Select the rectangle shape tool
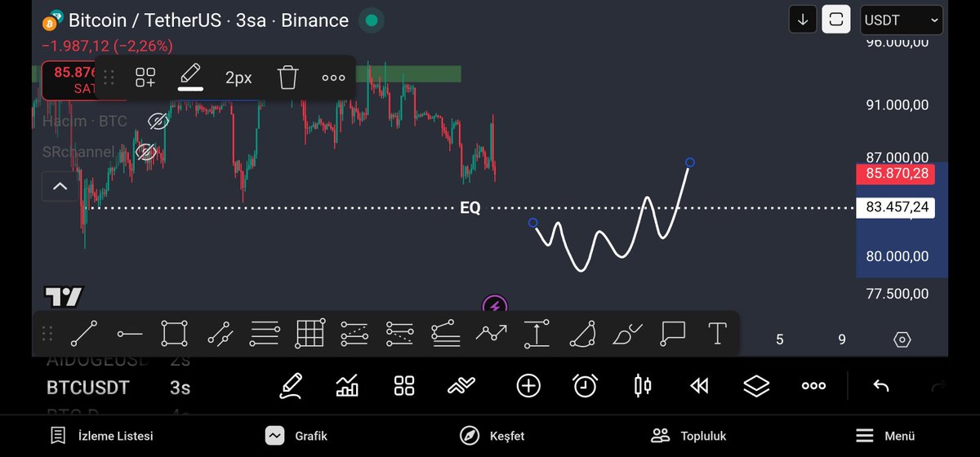This screenshot has width=980, height=457. click(x=175, y=334)
